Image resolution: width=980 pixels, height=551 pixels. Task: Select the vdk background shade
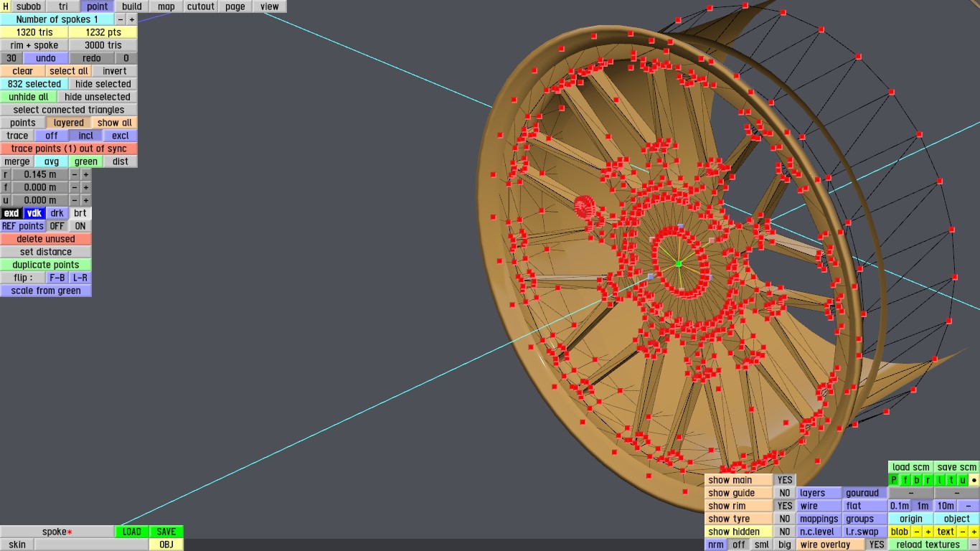(x=34, y=213)
